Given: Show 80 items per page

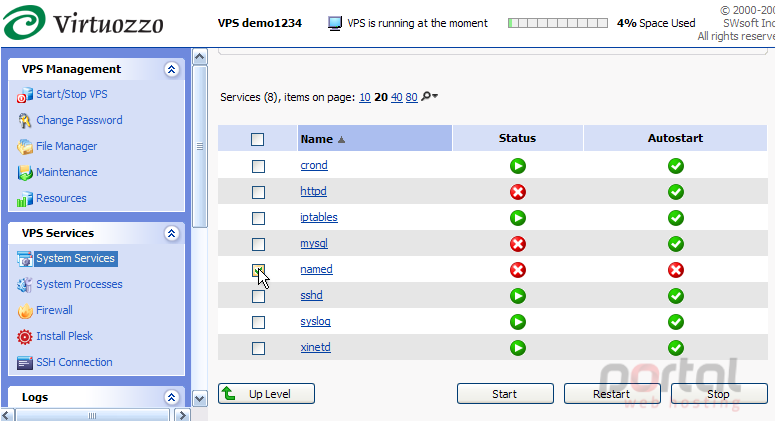Looking at the screenshot, I should [411, 97].
